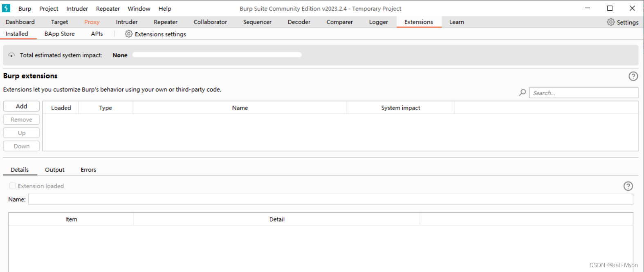644x272 pixels.
Task: Open the Window menu
Action: coord(139,9)
